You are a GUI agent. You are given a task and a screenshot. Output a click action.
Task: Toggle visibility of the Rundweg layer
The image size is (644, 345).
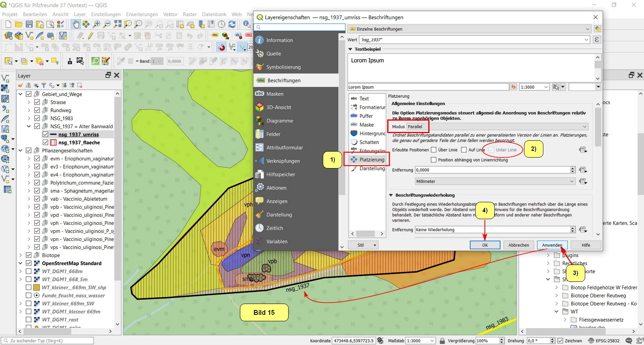(x=37, y=110)
